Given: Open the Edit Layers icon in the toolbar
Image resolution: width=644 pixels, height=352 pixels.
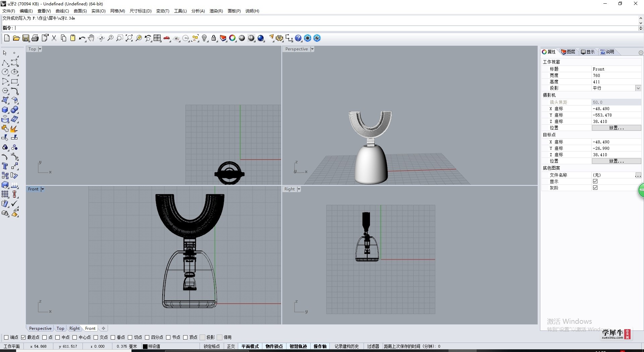Looking at the screenshot, I should click(223, 38).
